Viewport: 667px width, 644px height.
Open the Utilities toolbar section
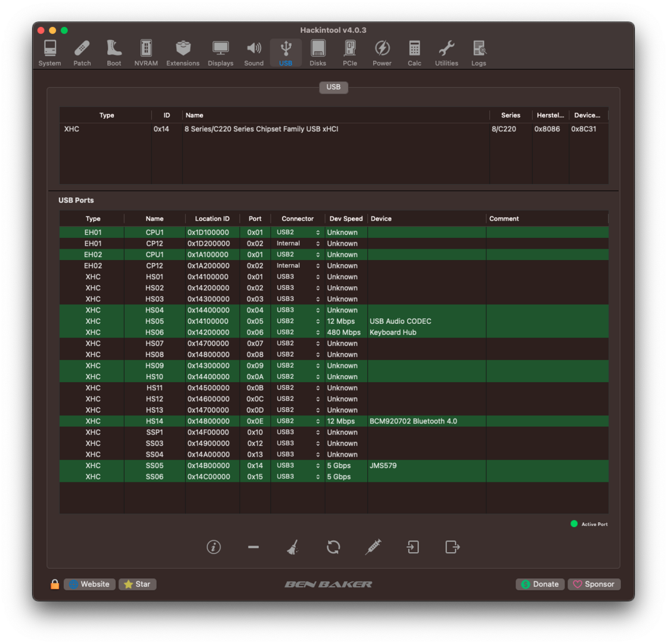[446, 53]
